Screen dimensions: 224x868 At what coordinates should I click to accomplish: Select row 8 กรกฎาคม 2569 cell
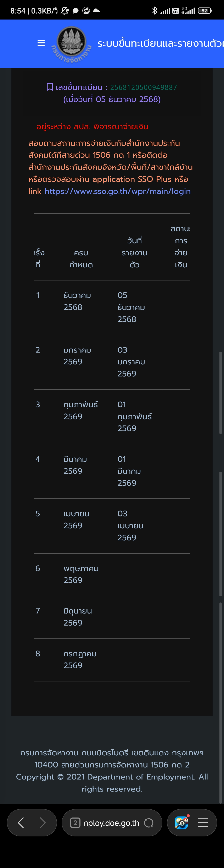click(80, 659)
